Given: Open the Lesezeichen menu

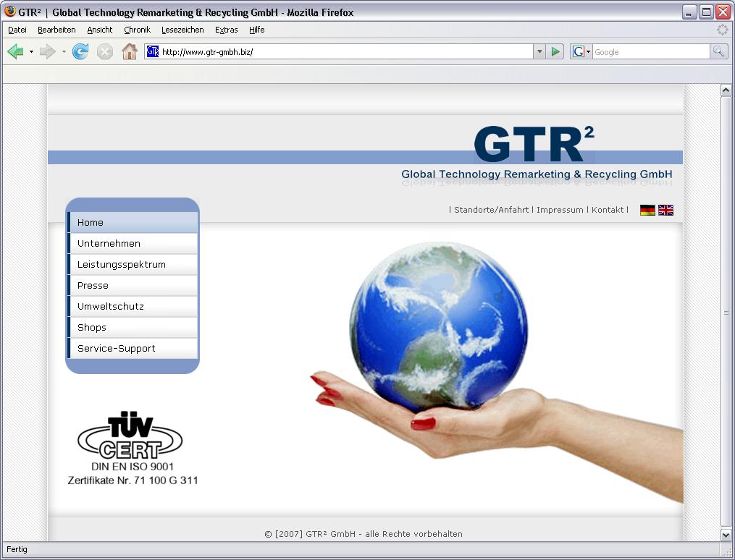Looking at the screenshot, I should point(181,30).
